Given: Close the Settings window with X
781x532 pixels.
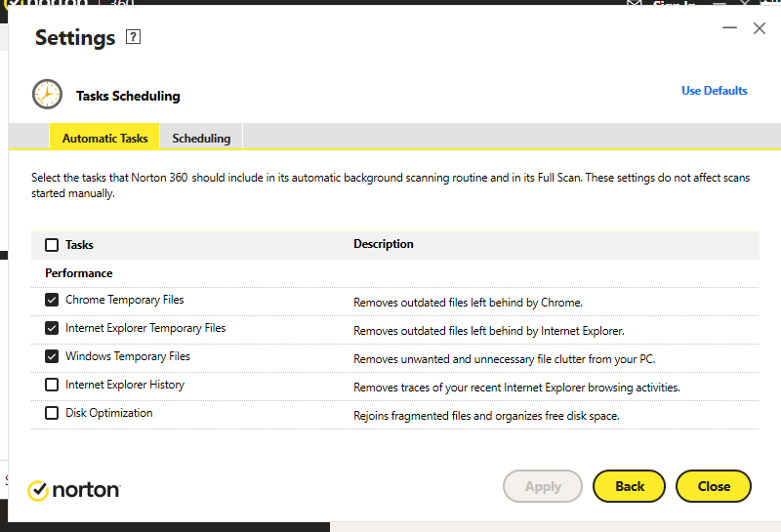Looking at the screenshot, I should [x=760, y=28].
